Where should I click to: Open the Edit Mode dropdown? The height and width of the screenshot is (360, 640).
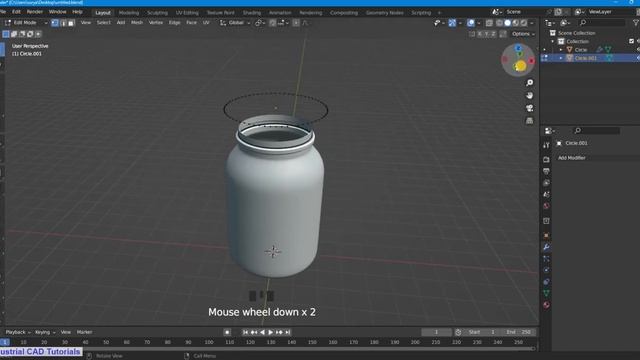(x=26, y=23)
